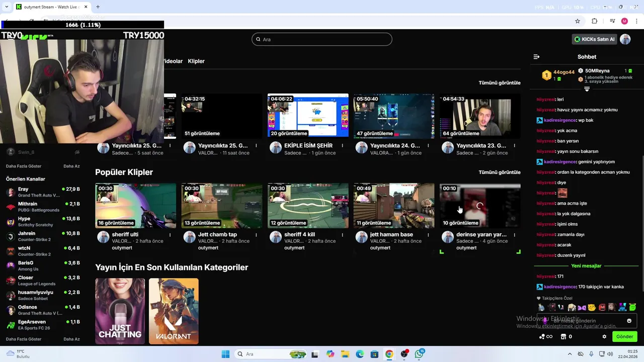
Task: Select the outymert Stream browser tab
Action: [51, 7]
